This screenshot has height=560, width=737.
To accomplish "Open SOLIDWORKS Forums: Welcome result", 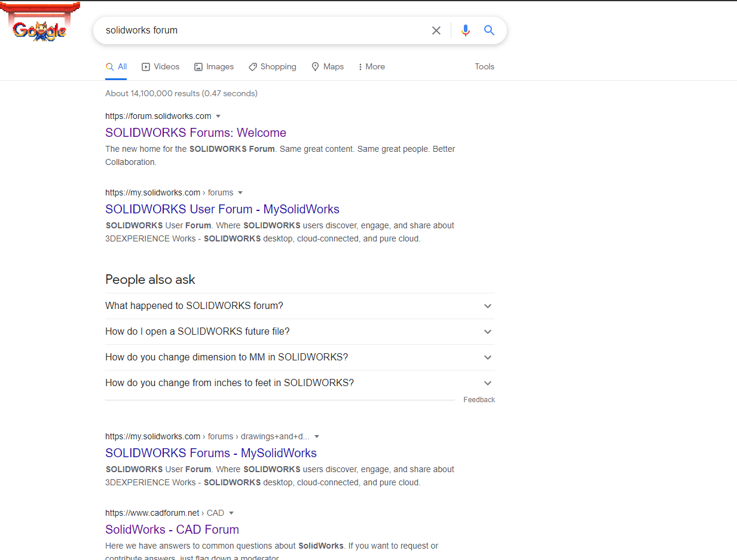I will (195, 133).
